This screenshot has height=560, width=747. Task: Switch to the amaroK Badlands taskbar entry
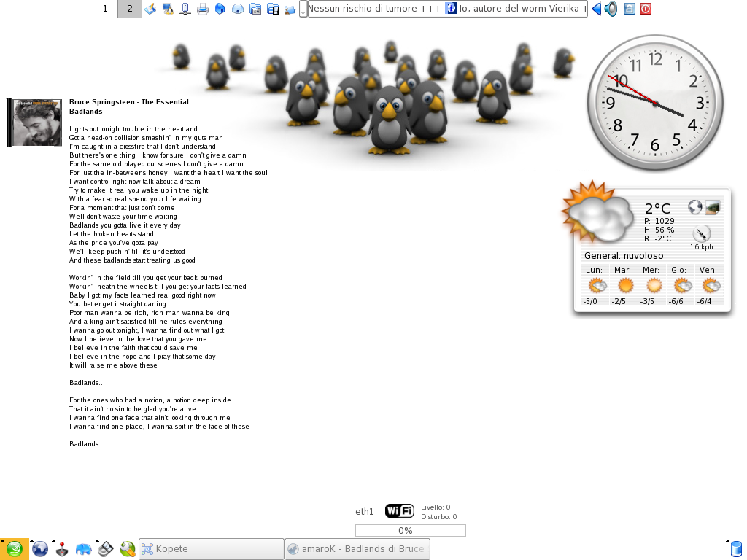click(x=357, y=549)
